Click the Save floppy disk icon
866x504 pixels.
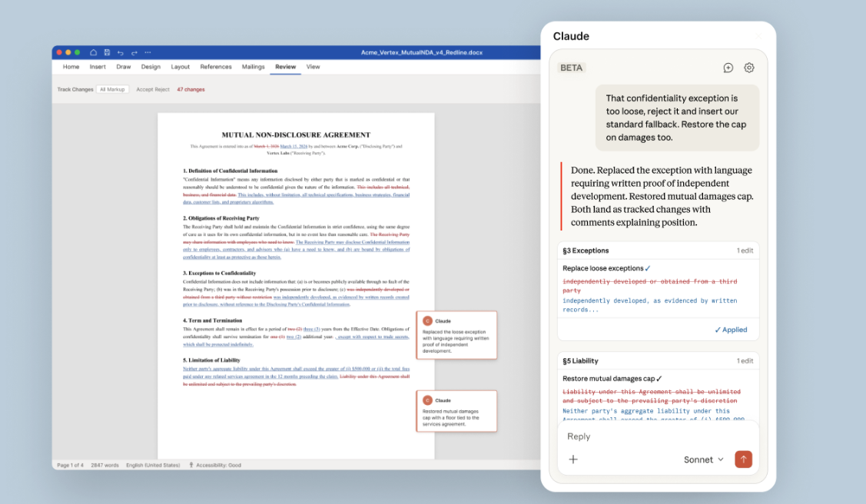tap(107, 52)
